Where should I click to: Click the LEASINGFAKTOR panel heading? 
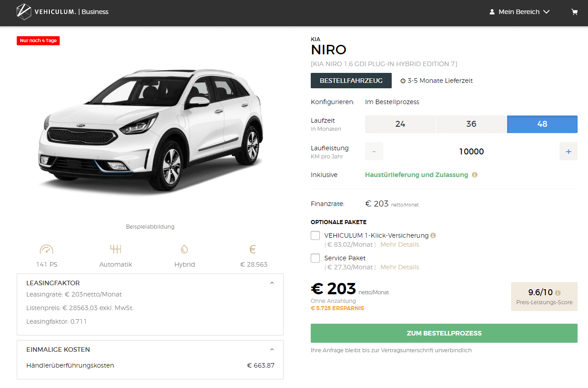(x=53, y=283)
